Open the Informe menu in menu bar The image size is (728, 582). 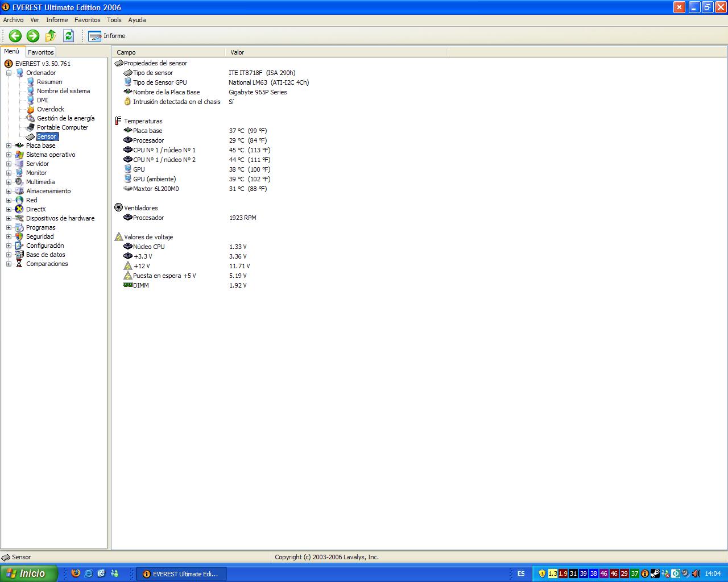[x=57, y=20]
